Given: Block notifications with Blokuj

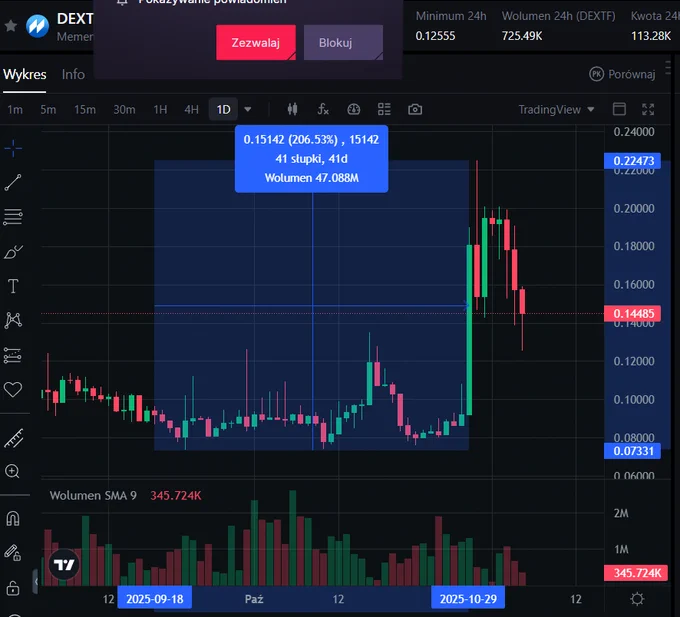Looking at the screenshot, I should point(343,42).
